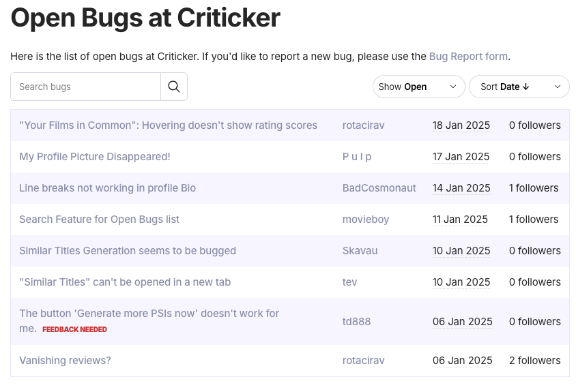Click the 06 Jan 2025 date in td888 row
Viewport: 576px width, 392px height.
coord(463,322)
